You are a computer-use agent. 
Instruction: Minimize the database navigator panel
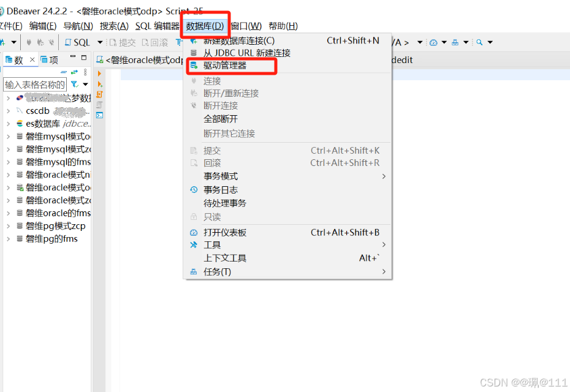pyautogui.click(x=73, y=57)
